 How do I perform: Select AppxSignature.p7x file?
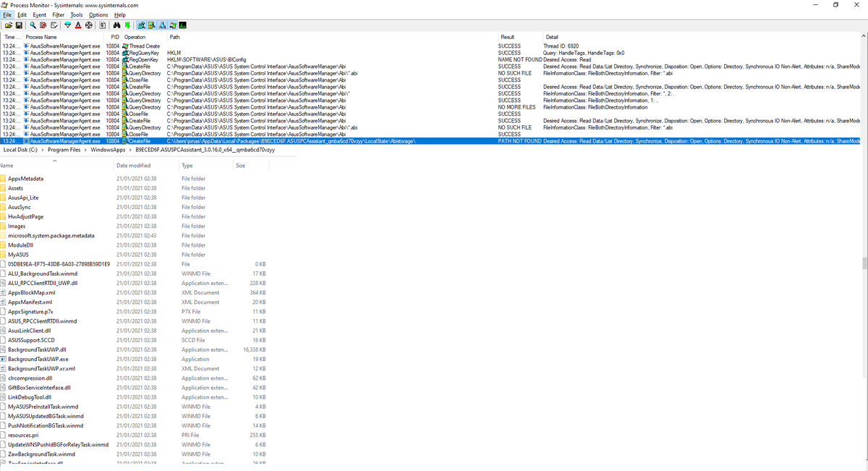pos(30,311)
